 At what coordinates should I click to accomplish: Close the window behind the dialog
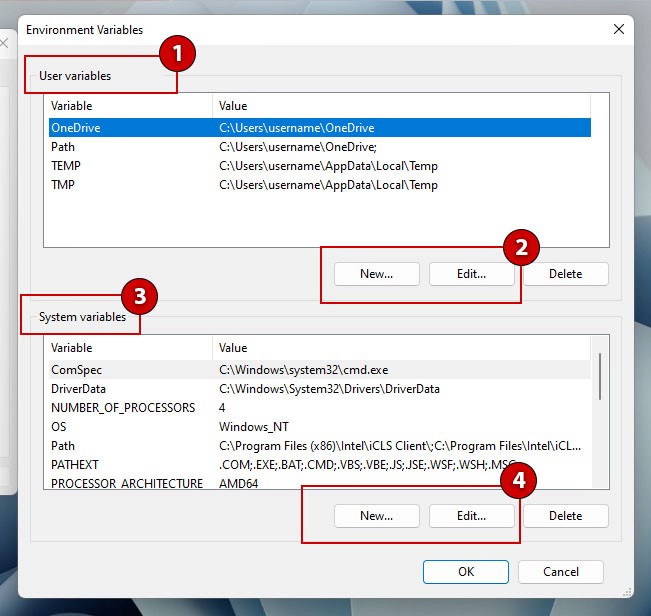4,43
